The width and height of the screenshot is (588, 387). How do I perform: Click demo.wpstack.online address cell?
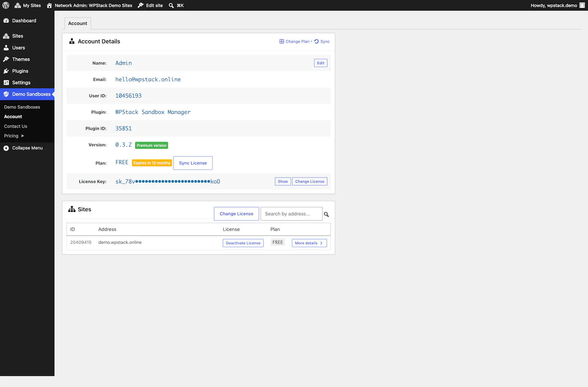coord(120,242)
